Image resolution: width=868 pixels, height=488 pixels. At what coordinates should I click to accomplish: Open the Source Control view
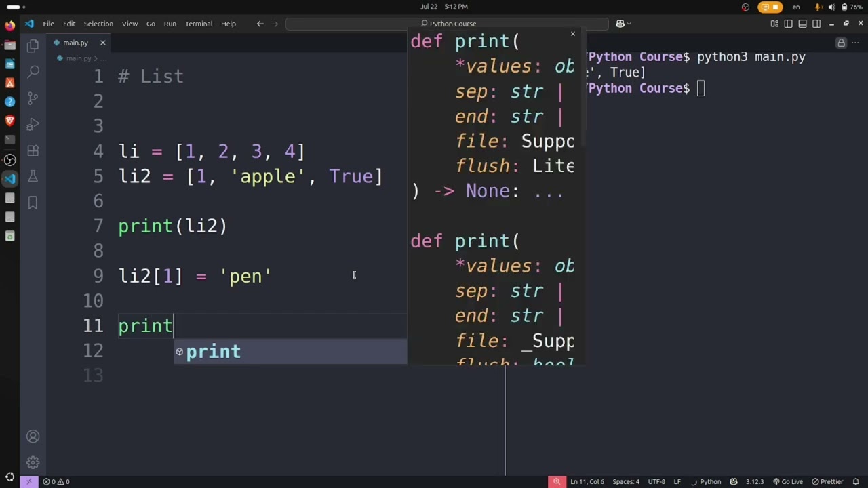33,98
